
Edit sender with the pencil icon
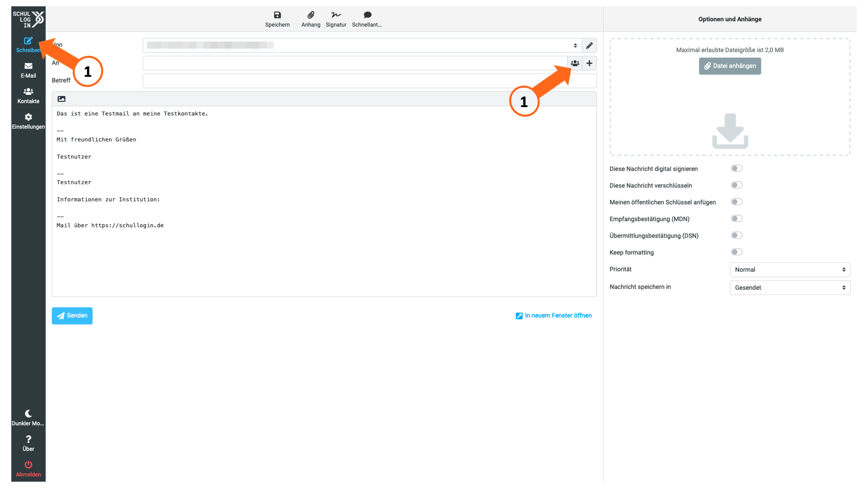[x=589, y=46]
